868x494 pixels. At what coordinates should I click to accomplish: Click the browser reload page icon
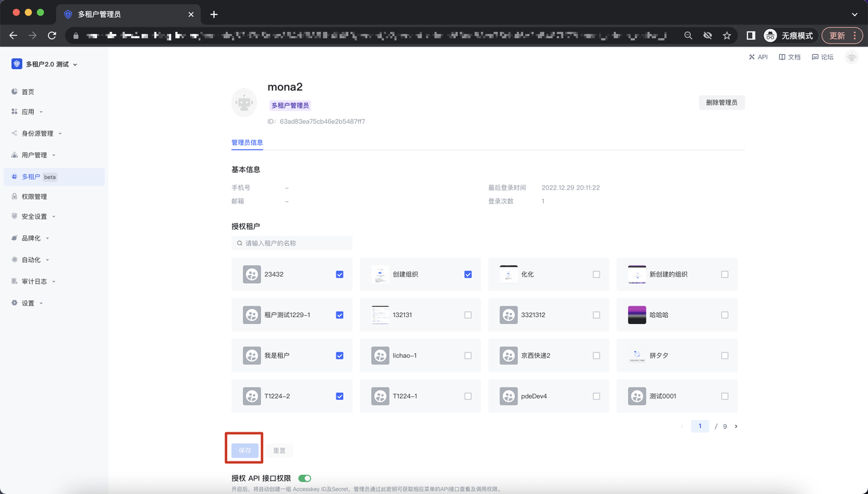tap(52, 35)
